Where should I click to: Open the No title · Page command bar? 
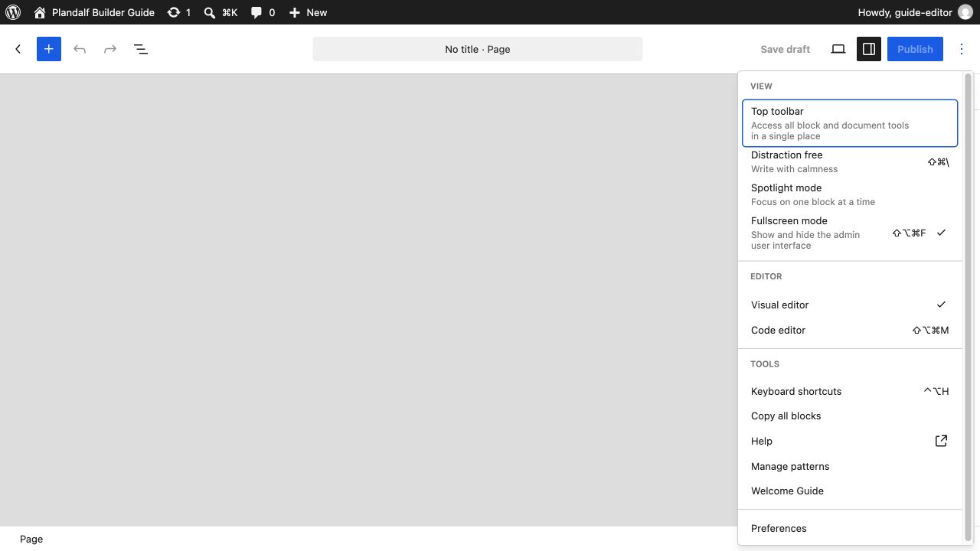[x=478, y=49]
